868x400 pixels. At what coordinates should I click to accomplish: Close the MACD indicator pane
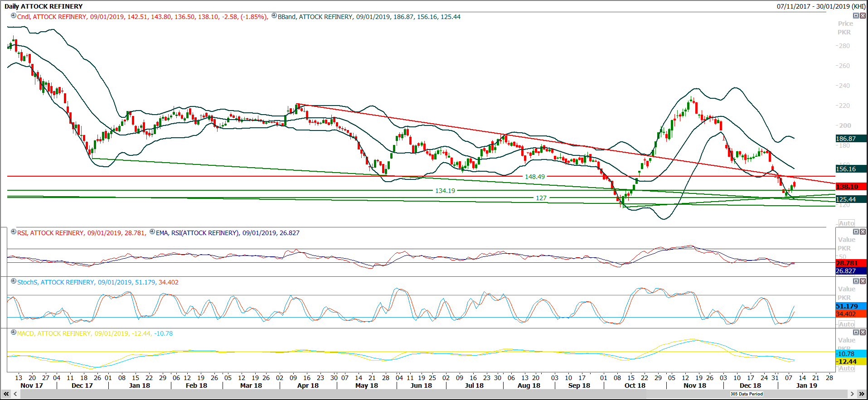[x=863, y=332]
